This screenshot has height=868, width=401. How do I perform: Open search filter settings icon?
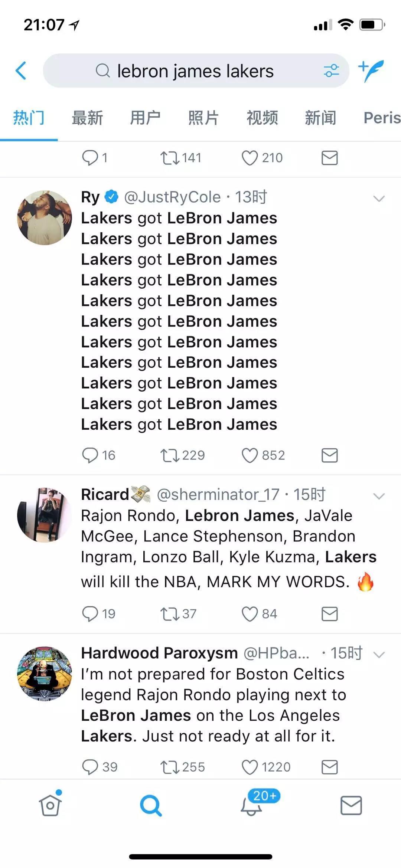331,71
